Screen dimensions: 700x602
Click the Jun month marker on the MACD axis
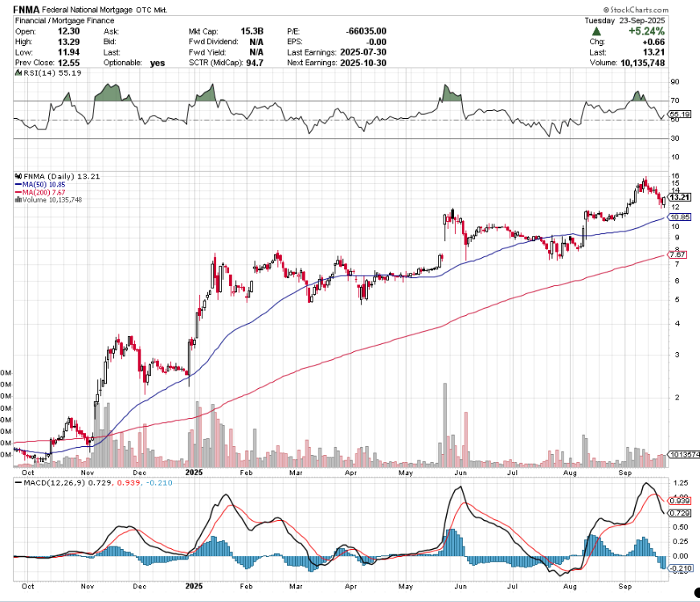coord(461,587)
